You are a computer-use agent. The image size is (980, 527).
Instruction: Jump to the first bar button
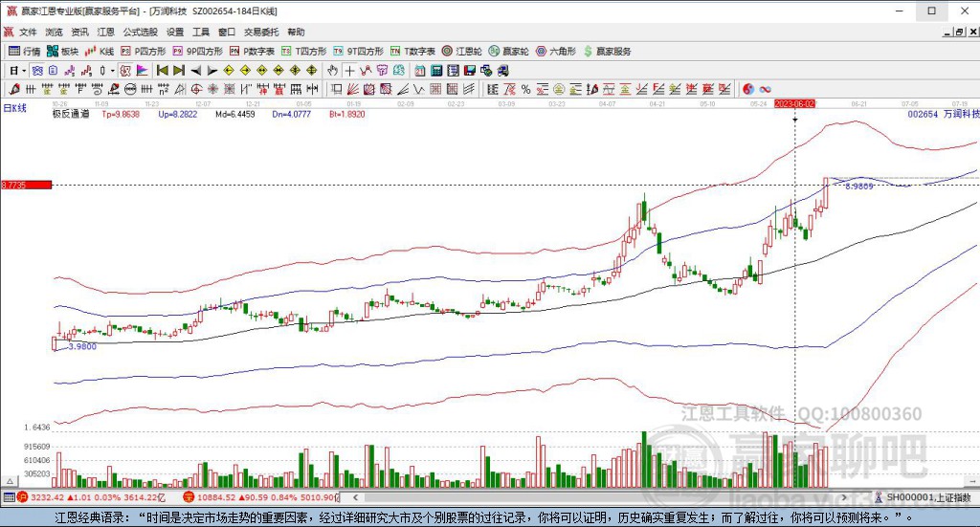(x=163, y=71)
